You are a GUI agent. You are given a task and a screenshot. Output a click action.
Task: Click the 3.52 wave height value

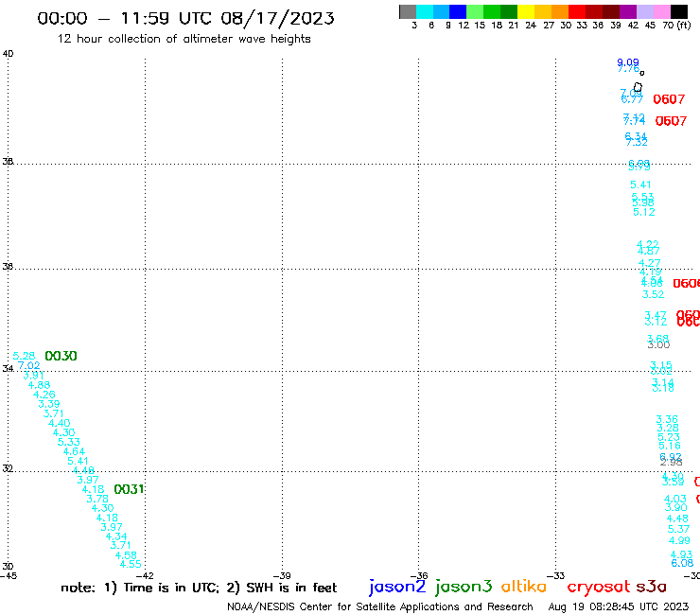pyautogui.click(x=653, y=294)
